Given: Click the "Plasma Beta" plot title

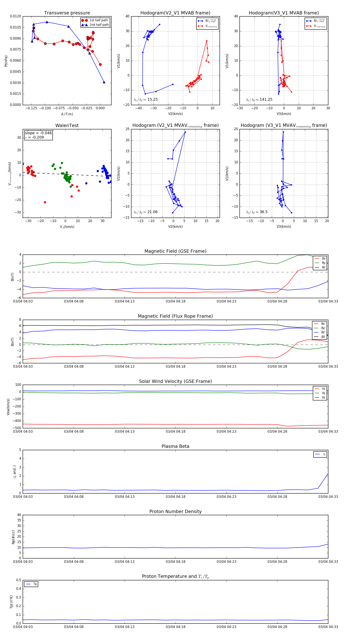Looking at the screenshot, I should 175,447.
